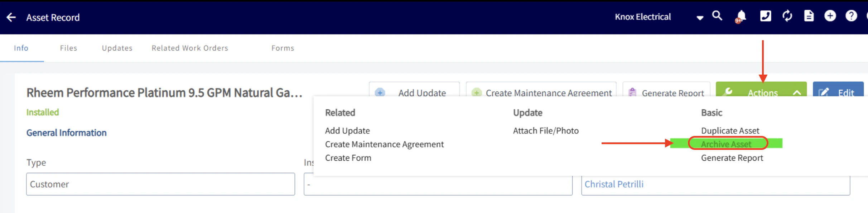Screen dimensions: 868x213
Task: Click the Create Maintenance Agreement button
Action: pos(541,90)
